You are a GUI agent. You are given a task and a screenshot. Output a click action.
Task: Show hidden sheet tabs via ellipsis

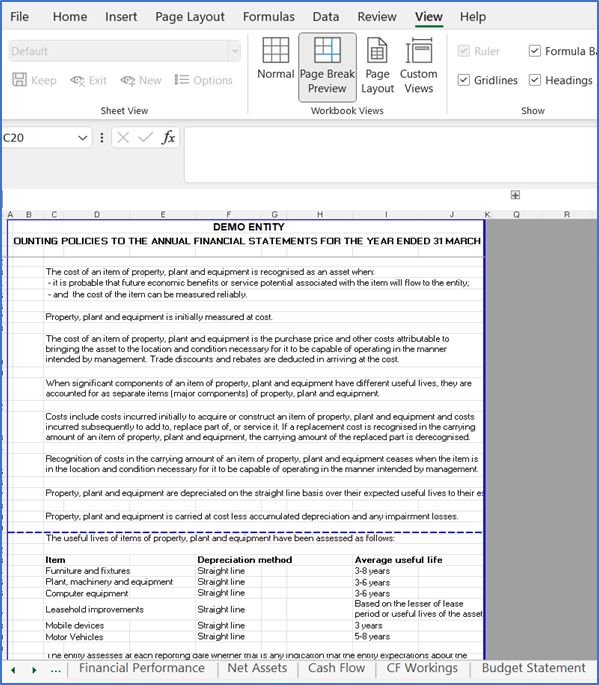coord(55,669)
